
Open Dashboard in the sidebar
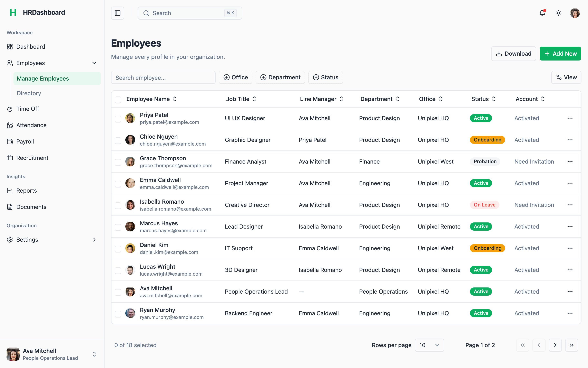click(52, 47)
